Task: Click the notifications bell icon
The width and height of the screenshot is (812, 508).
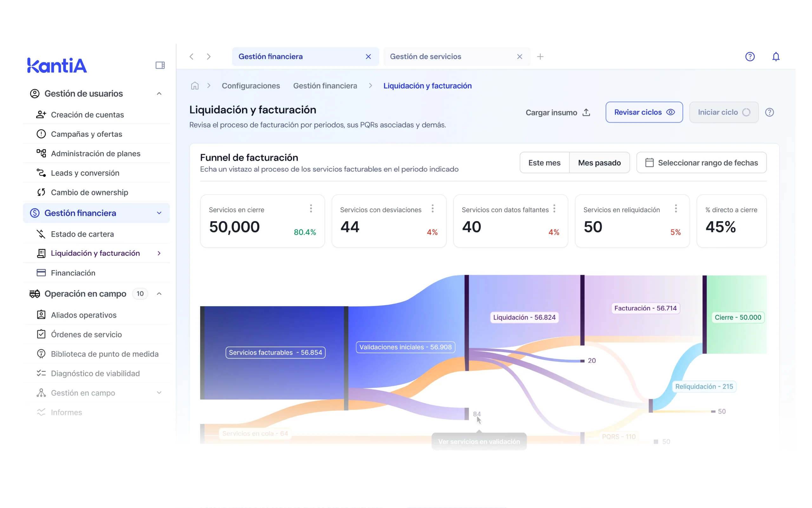Action: tap(776, 56)
